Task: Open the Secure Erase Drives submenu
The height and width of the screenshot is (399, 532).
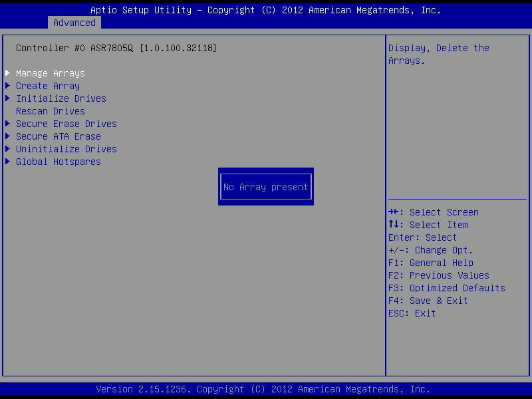Action: coord(66,124)
